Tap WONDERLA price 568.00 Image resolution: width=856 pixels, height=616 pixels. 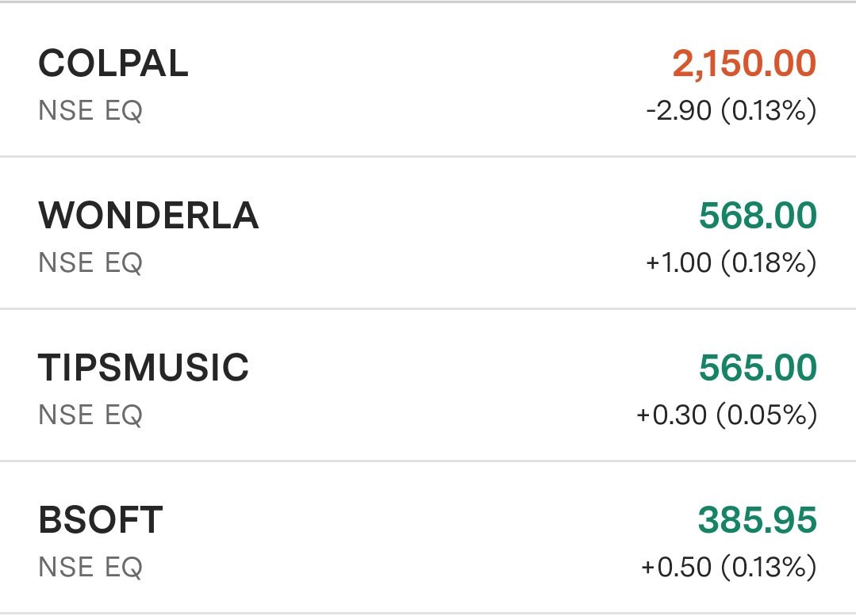click(x=758, y=215)
